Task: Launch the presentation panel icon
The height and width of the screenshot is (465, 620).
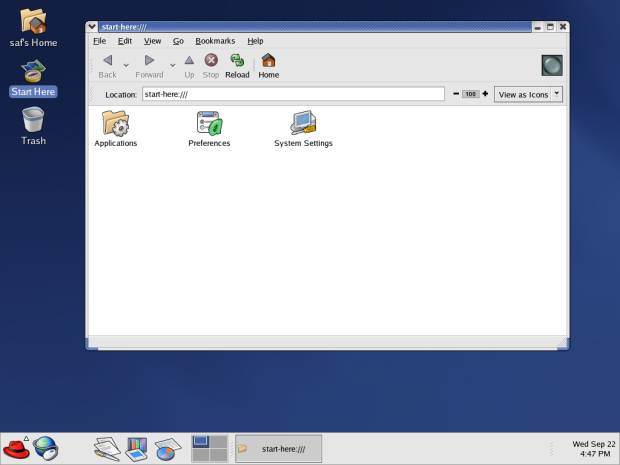Action: (137, 449)
